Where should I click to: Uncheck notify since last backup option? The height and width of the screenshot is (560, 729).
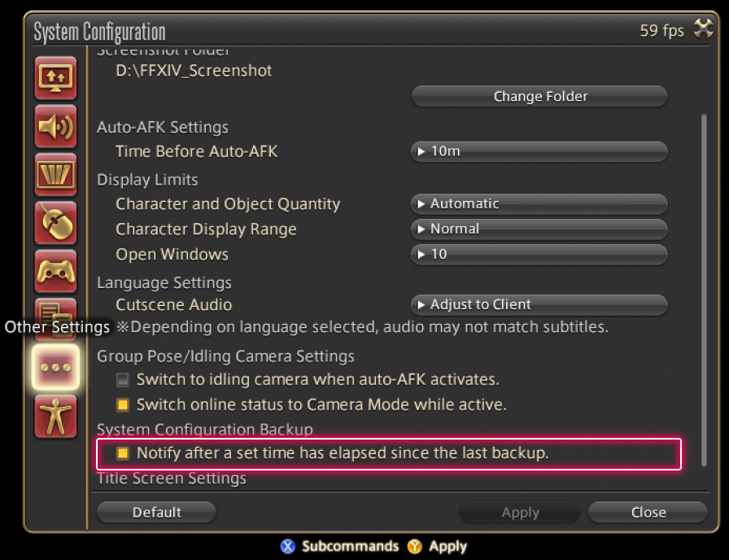click(x=123, y=453)
